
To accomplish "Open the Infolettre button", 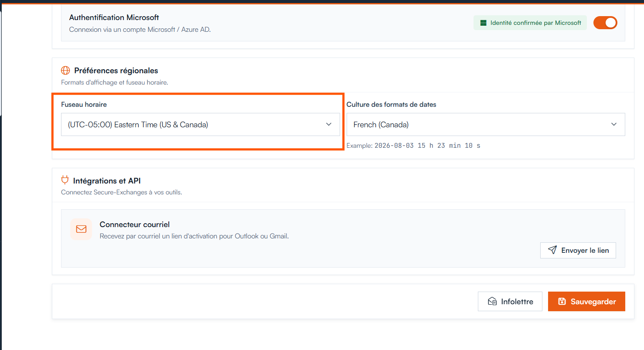I will click(x=510, y=302).
